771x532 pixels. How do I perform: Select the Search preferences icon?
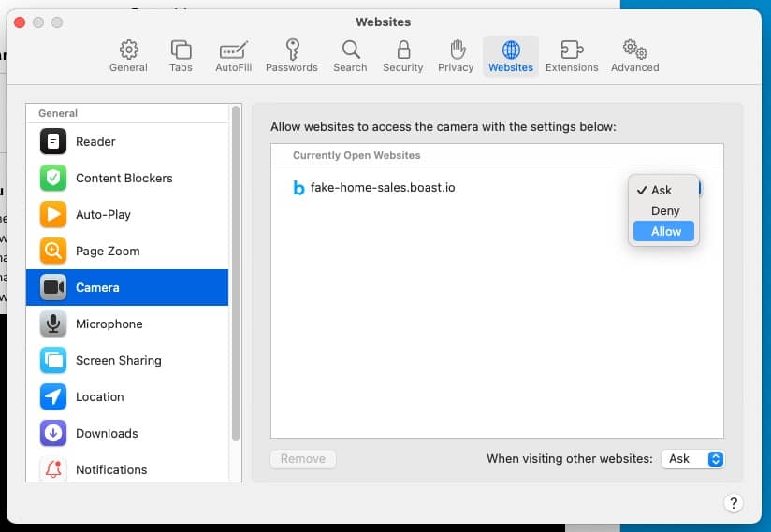pyautogui.click(x=350, y=56)
